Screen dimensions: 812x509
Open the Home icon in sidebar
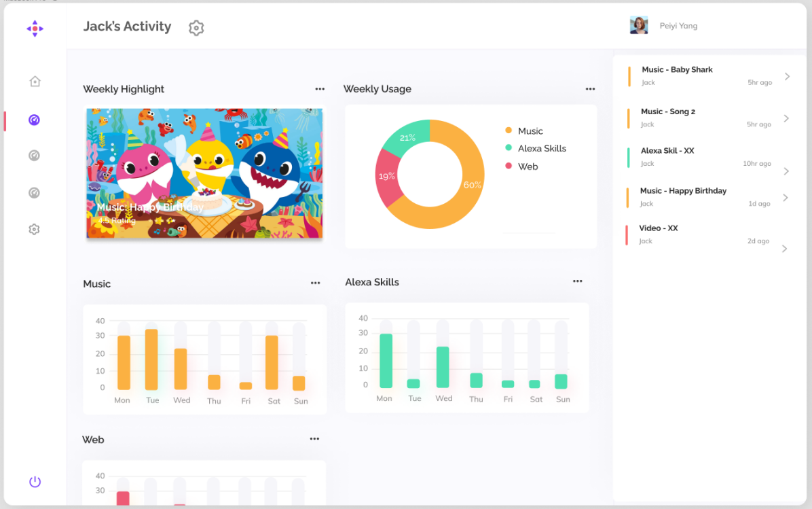pos(35,82)
